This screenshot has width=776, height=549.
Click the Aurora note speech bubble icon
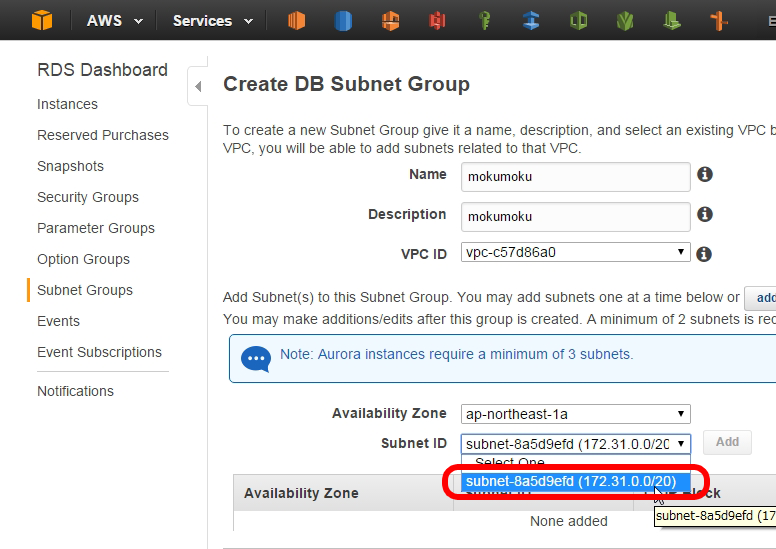tap(256, 359)
